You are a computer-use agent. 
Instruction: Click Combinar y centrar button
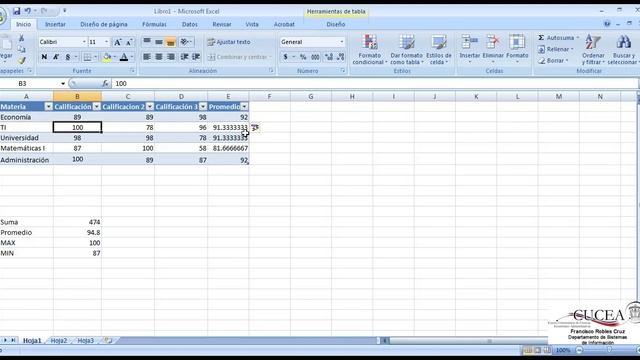click(x=238, y=57)
